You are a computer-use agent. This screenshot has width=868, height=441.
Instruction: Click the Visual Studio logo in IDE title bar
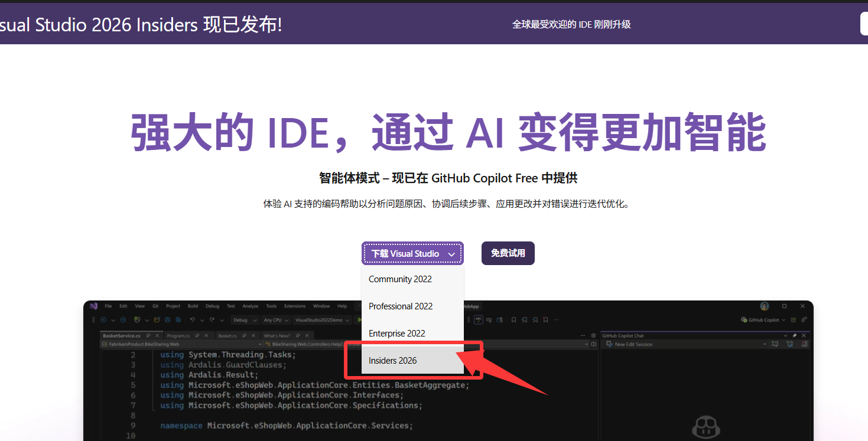(x=93, y=306)
